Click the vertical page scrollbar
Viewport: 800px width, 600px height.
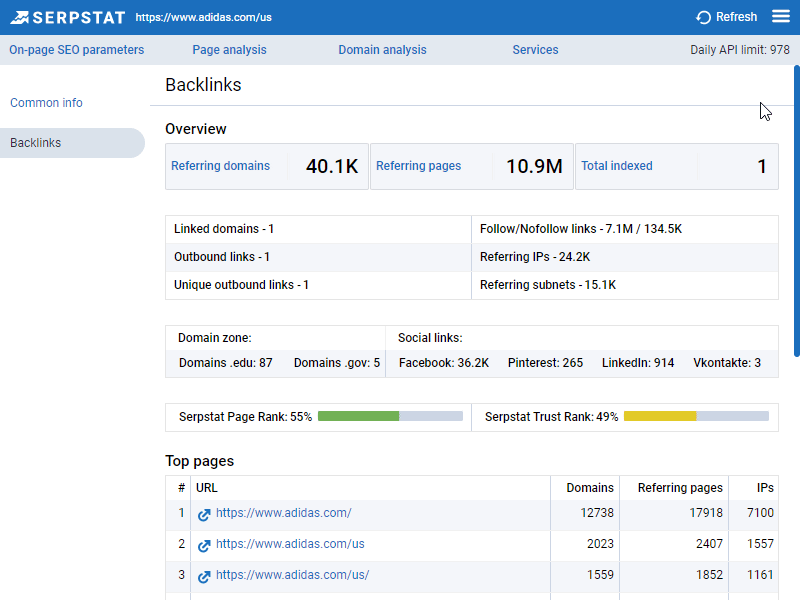(796, 210)
